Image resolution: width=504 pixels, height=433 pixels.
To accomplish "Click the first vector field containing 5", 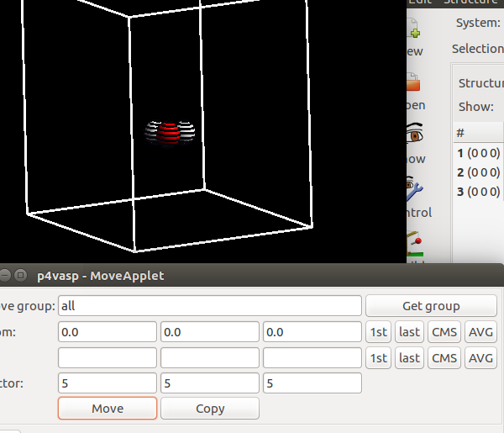I will tap(107, 383).
